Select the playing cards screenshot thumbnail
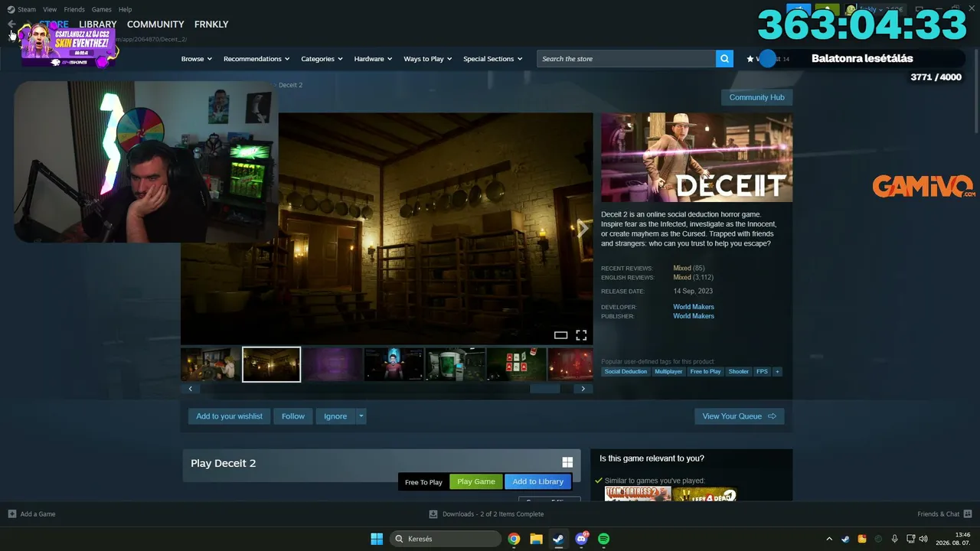 517,364
